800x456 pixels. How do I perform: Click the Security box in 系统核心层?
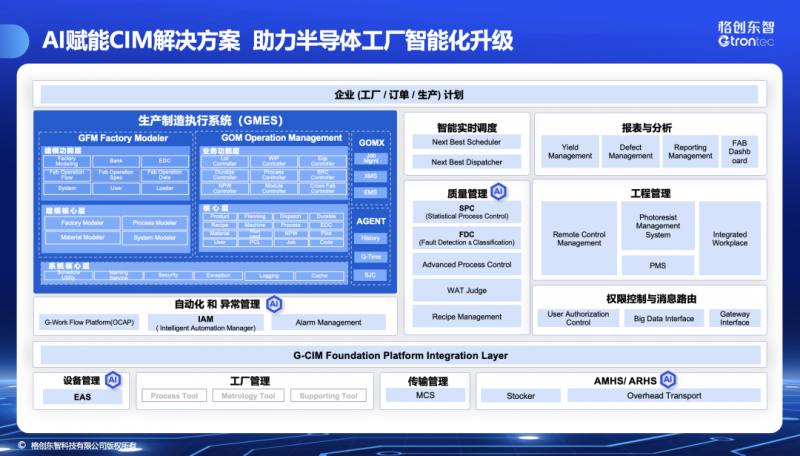pyautogui.click(x=168, y=275)
